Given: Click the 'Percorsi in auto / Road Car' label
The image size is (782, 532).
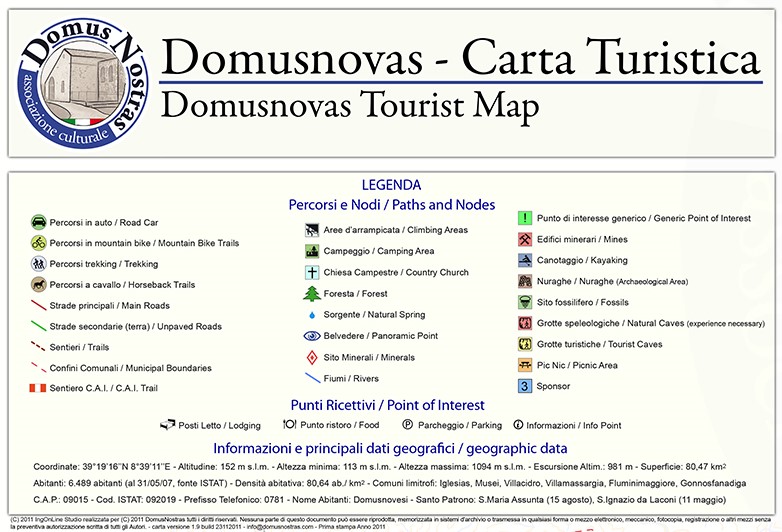Looking at the screenshot, I should point(104,223).
